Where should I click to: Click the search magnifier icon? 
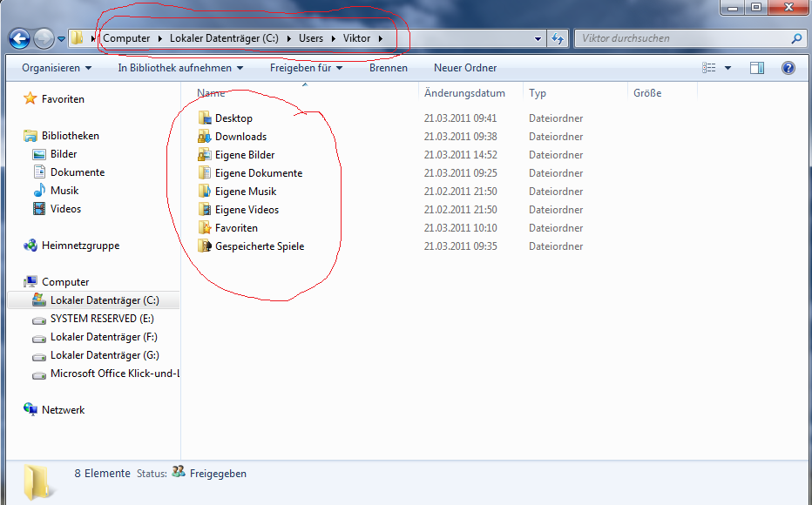click(x=795, y=39)
